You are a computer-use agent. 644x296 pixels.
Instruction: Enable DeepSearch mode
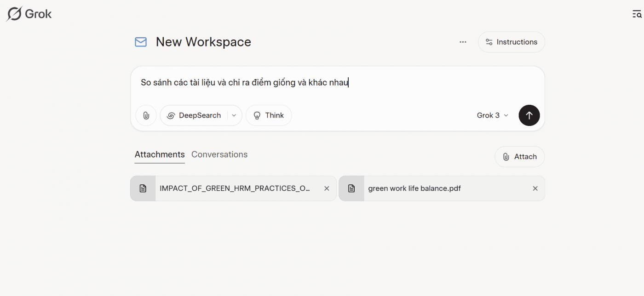195,115
